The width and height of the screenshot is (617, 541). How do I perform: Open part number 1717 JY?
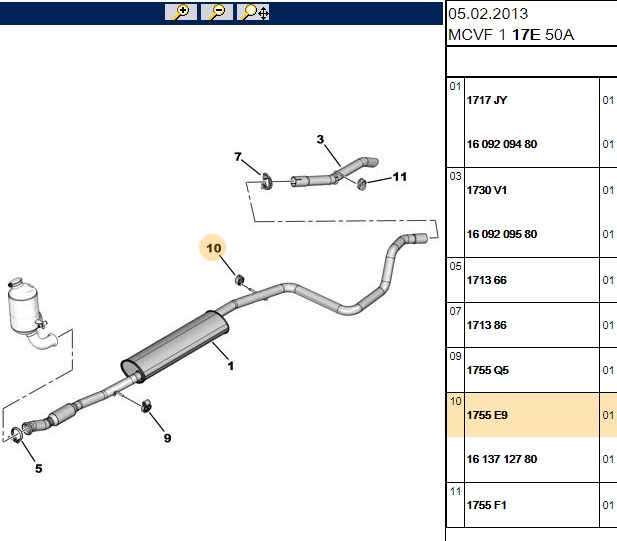click(x=487, y=100)
